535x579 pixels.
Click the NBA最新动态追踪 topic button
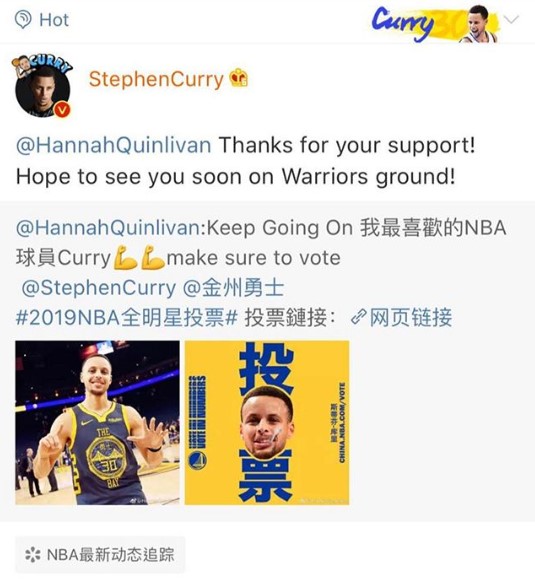[x=100, y=555]
